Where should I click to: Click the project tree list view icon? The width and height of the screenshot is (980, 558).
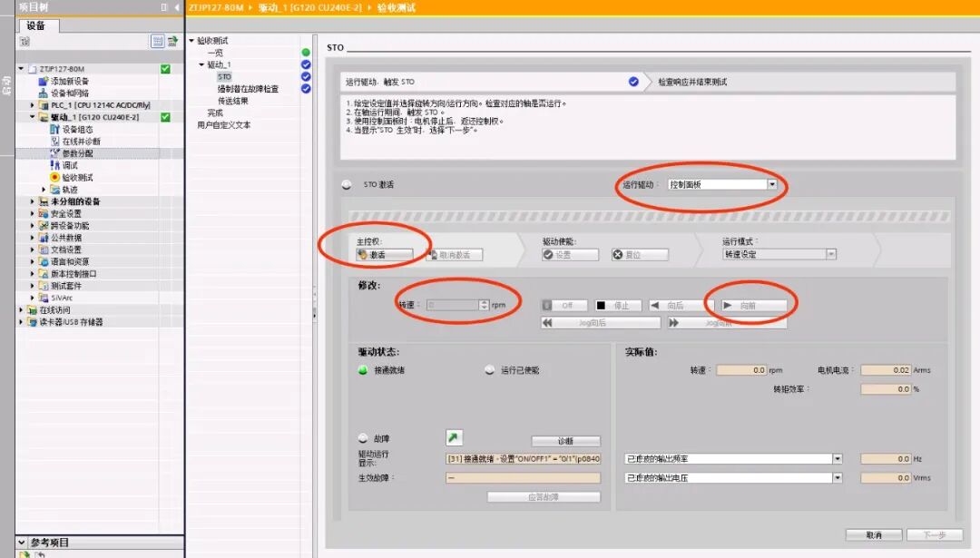(158, 41)
